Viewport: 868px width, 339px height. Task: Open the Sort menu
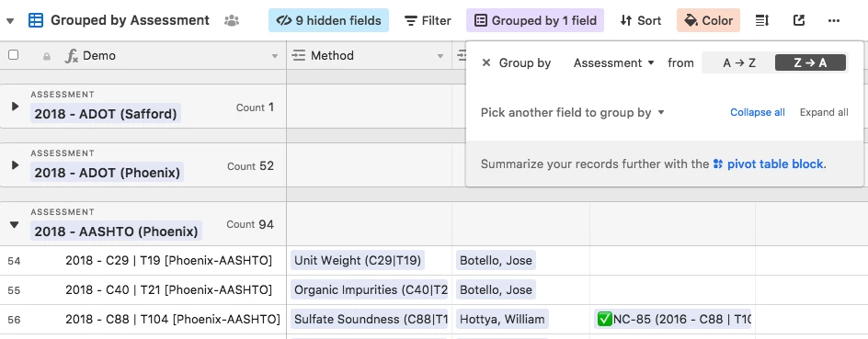(x=640, y=20)
